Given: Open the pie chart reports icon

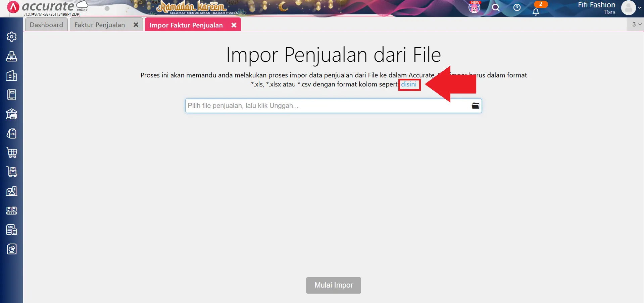Looking at the screenshot, I should click(12, 249).
